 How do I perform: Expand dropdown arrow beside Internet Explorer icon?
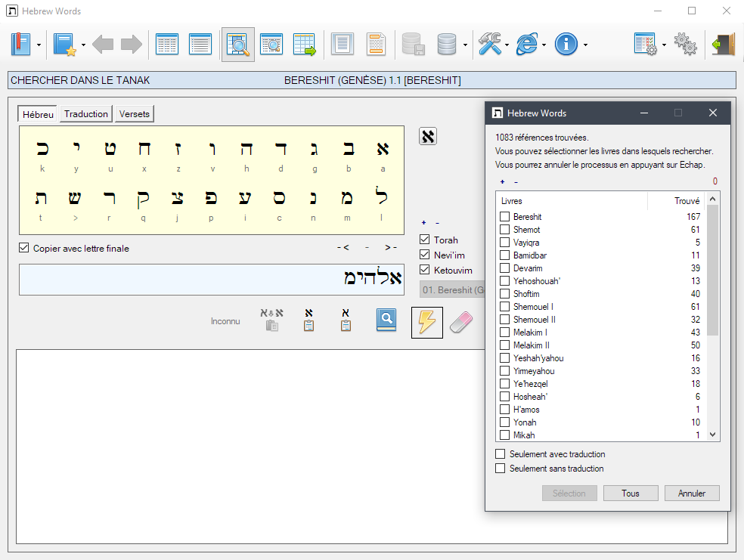coord(544,45)
